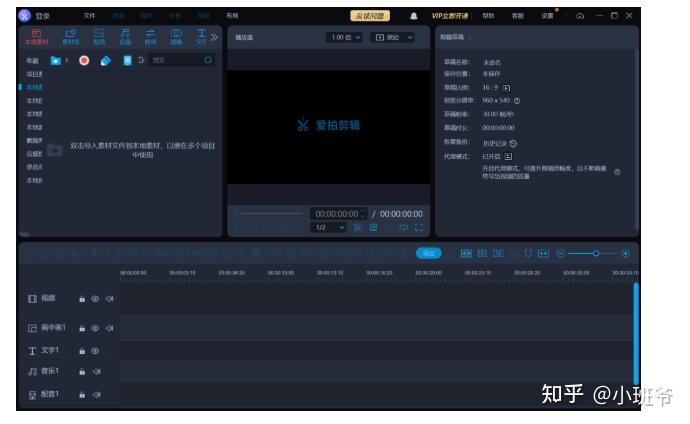Click the second blue timeline layout icon
This screenshot has width=690, height=424.
coord(482,253)
